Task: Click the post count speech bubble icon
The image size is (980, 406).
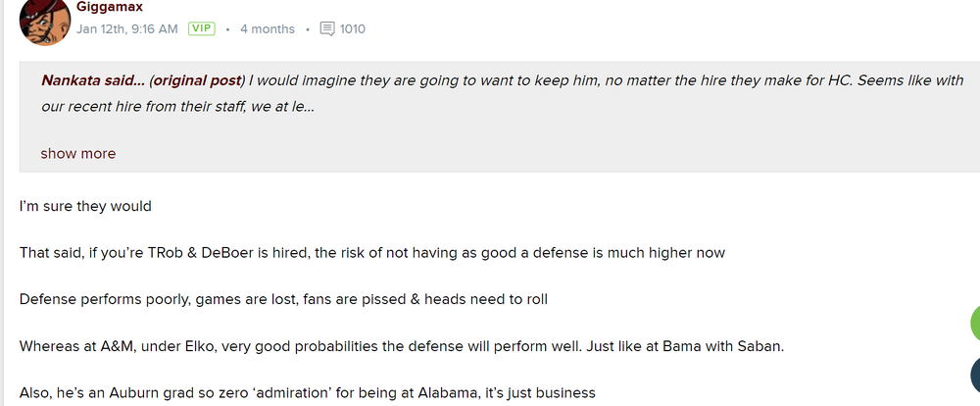Action: click(328, 28)
